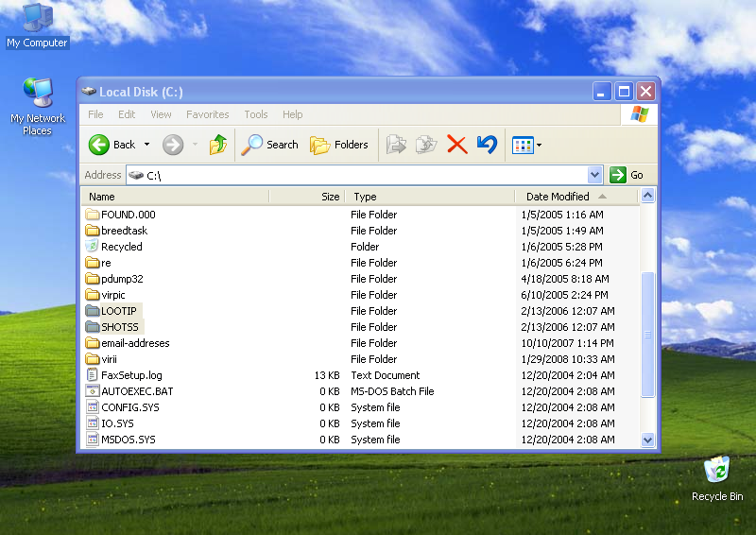Open the Forward history dropdown arrow

click(x=196, y=145)
